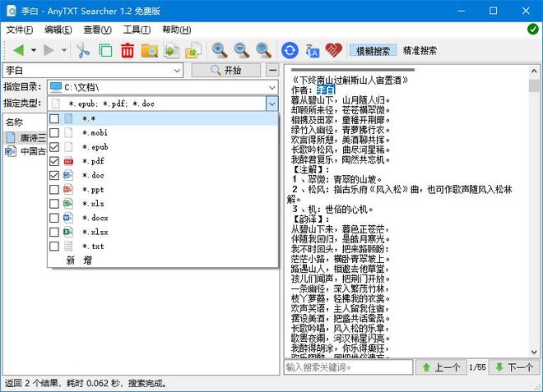Select 精准搜索 exact search mode
This screenshot has height=392, width=543.
[x=420, y=51]
